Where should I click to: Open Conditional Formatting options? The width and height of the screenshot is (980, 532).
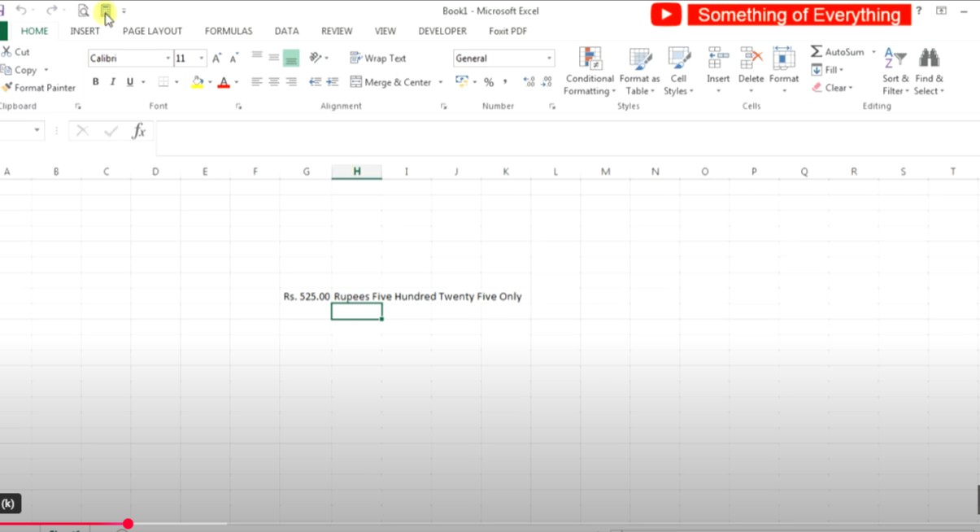click(x=589, y=72)
